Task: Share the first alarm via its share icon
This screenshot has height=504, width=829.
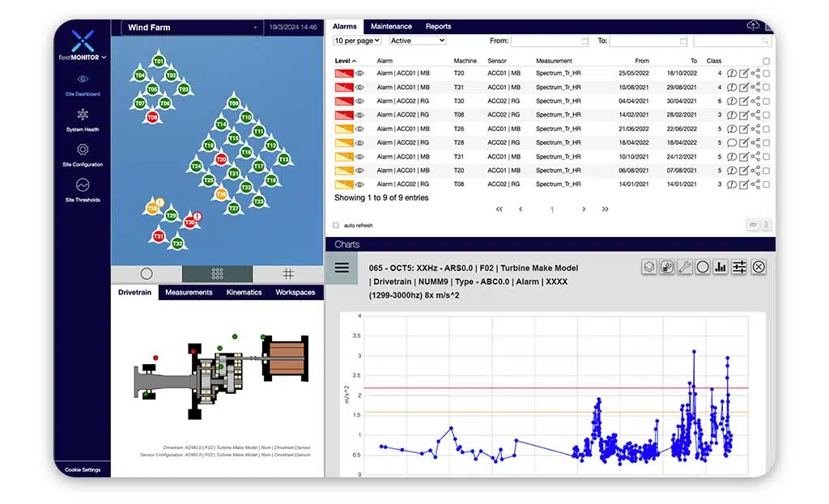Action: [x=755, y=73]
